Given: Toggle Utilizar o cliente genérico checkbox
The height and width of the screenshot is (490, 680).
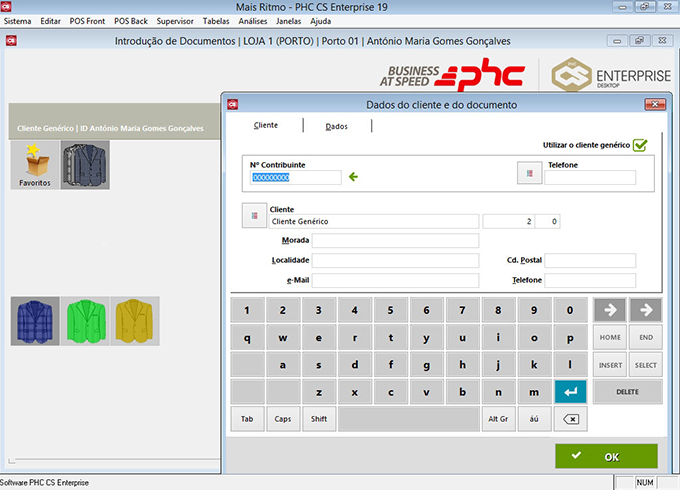Looking at the screenshot, I should [x=640, y=145].
